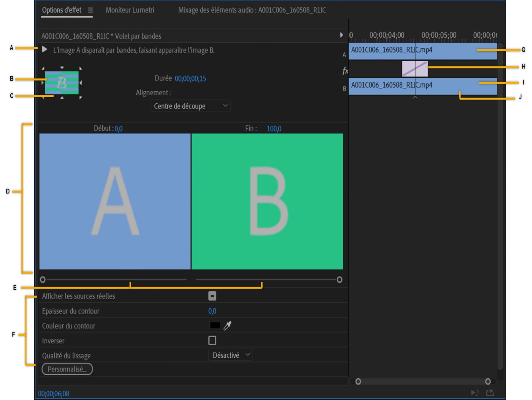The image size is (532, 400).
Task: Click the black Couleur du contour swatch
Action: point(215,326)
